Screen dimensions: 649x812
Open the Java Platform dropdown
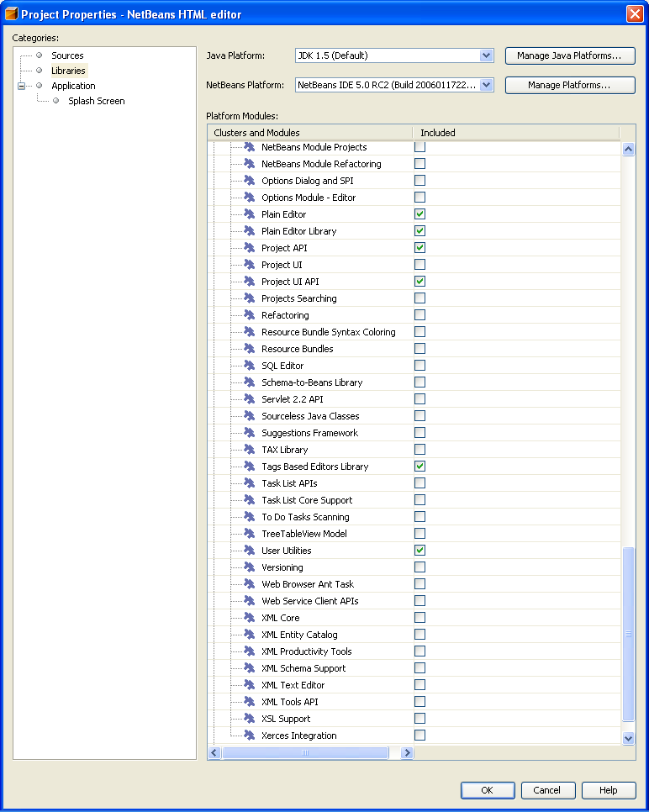tap(486, 55)
